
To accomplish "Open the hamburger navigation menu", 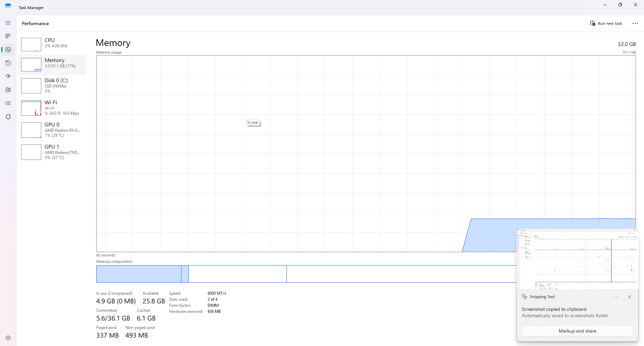I will 8,23.
